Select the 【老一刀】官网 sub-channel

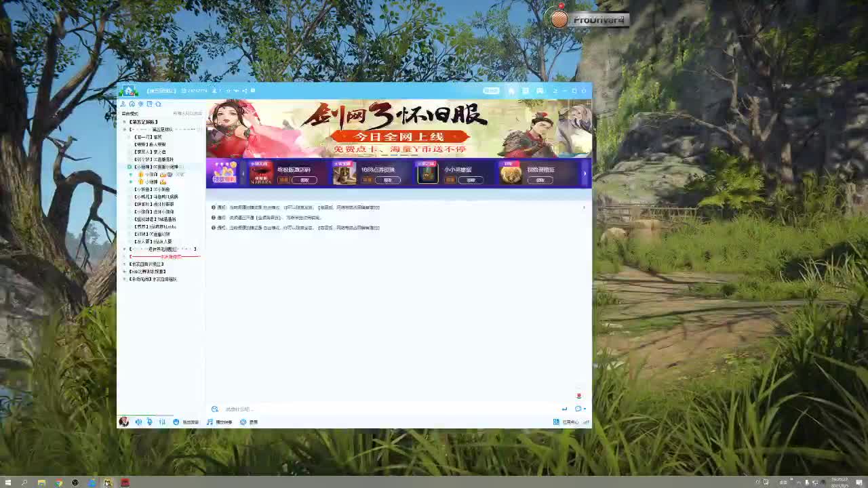[148, 137]
